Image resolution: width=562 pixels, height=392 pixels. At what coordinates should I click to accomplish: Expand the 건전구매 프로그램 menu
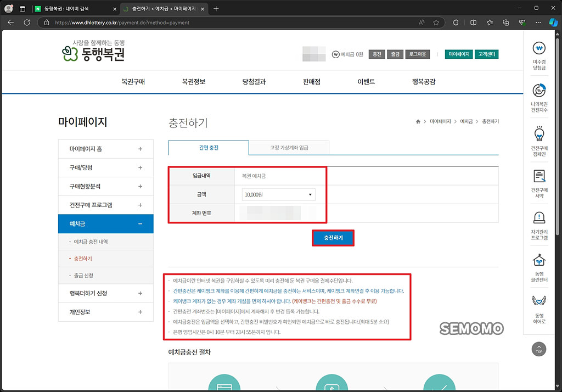(x=105, y=205)
